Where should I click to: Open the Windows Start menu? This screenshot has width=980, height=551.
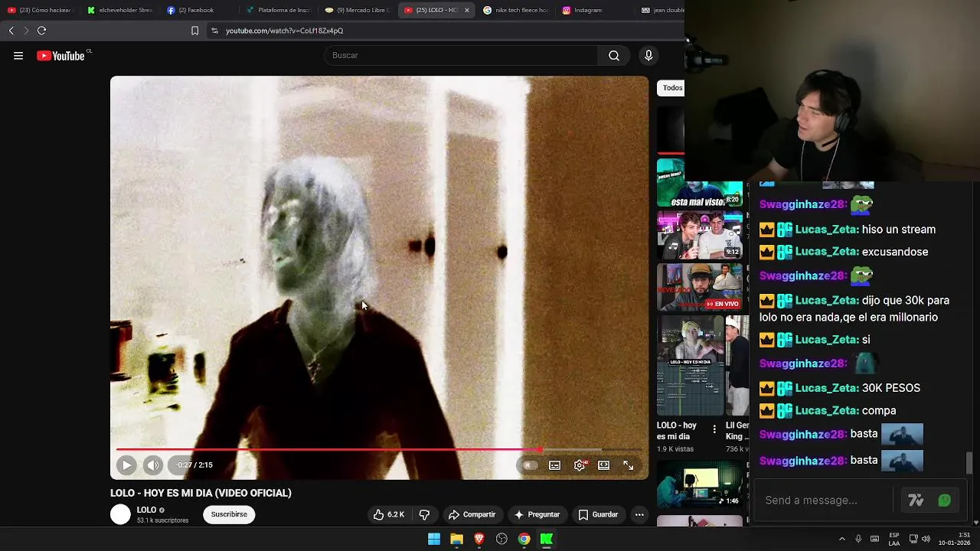434,539
